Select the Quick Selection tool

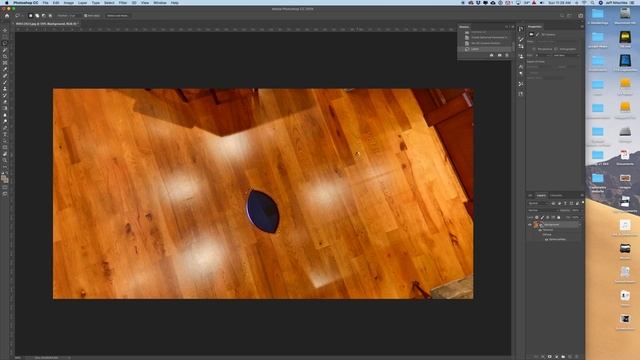(x=5, y=50)
